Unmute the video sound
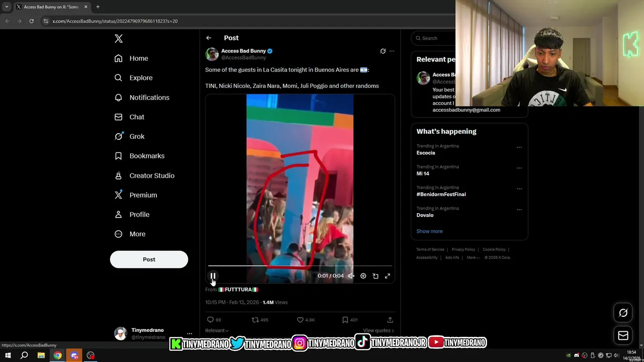This screenshot has width=644, height=362. click(351, 276)
